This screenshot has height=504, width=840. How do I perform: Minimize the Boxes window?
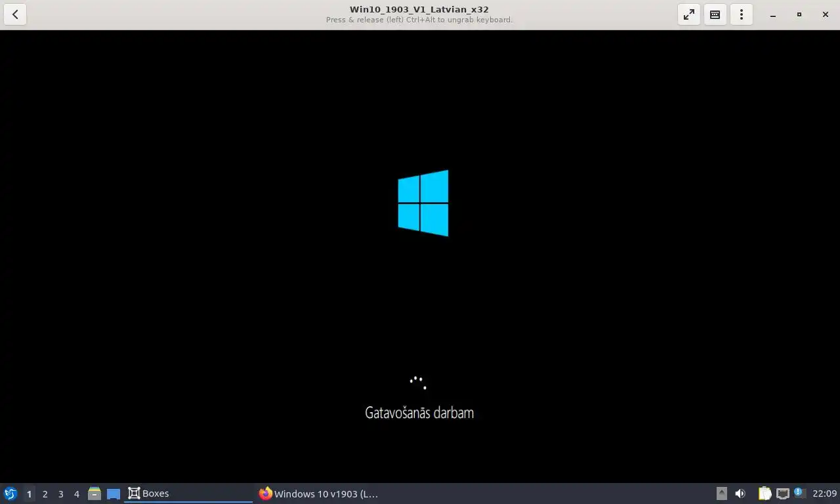[x=773, y=14]
